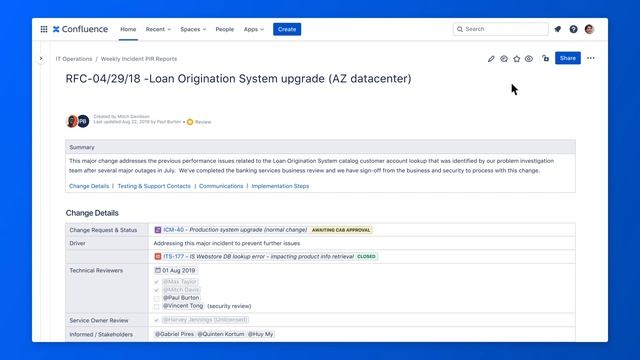Open the People menu item
Image resolution: width=640 pixels, height=360 pixels.
pos(224,29)
